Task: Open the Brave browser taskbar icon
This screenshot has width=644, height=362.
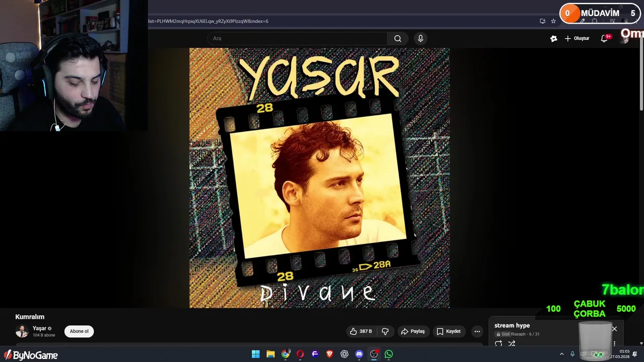Action: (x=330, y=354)
